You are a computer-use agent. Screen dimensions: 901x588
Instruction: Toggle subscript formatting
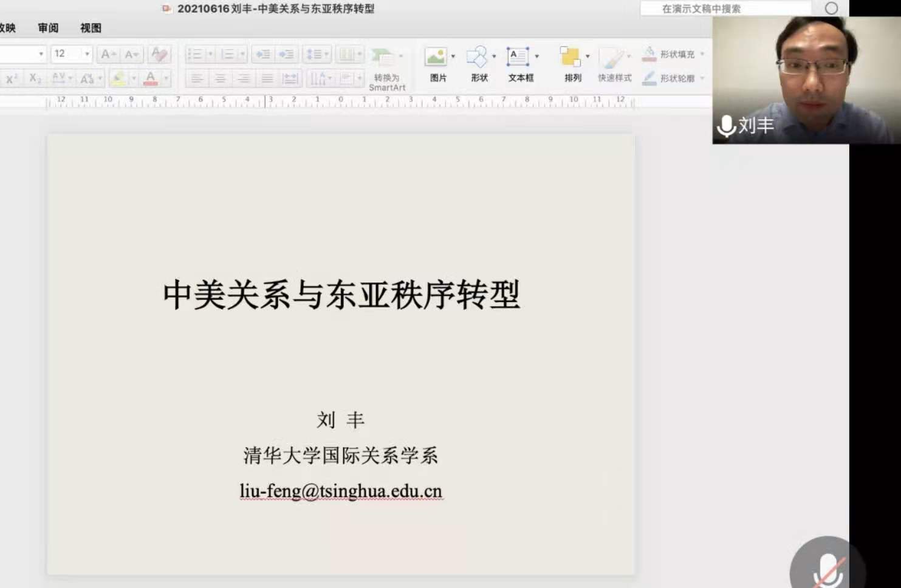pos(35,78)
